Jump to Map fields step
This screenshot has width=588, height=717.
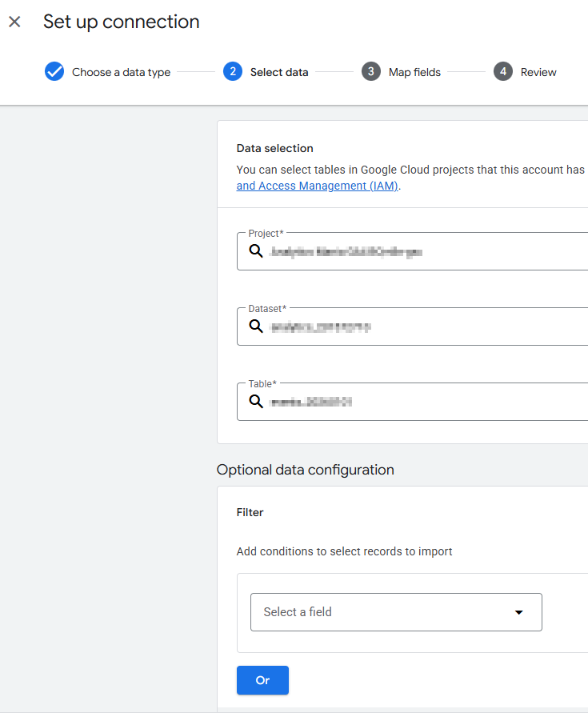414,72
